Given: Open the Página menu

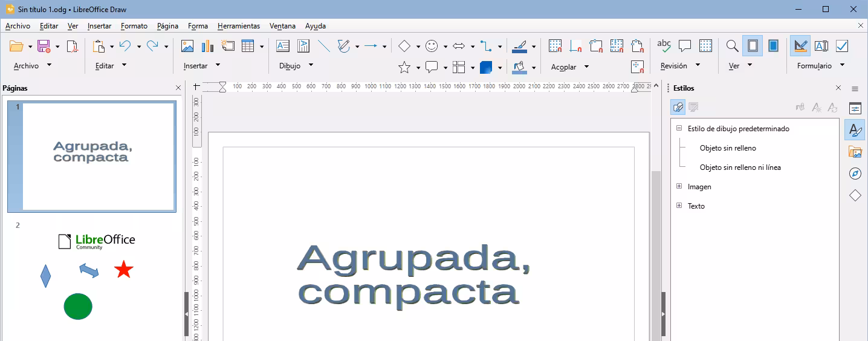Looking at the screenshot, I should [167, 26].
